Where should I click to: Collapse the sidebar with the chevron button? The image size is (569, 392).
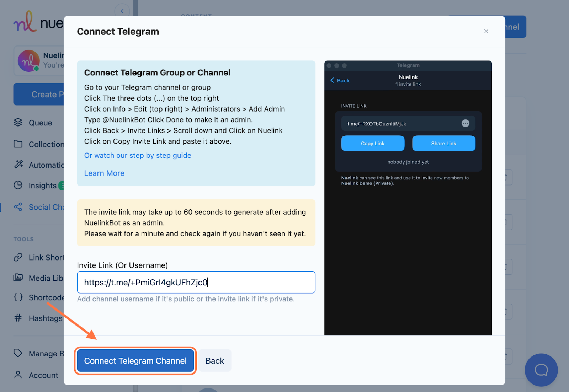pos(122,11)
